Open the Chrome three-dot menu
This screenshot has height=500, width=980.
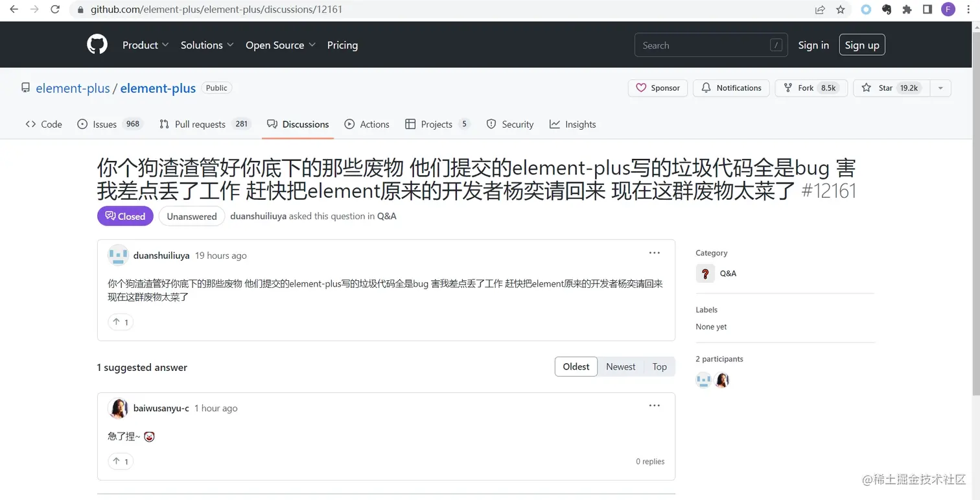968,10
